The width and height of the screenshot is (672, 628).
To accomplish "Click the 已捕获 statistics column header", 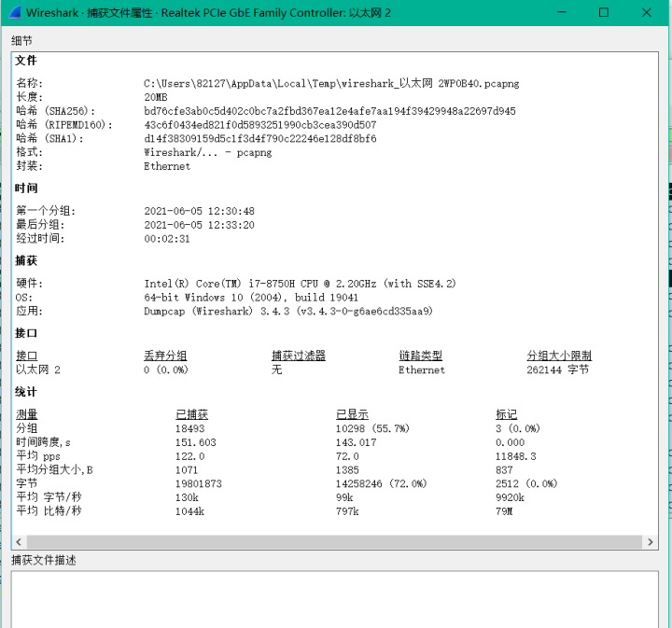I will (x=191, y=414).
